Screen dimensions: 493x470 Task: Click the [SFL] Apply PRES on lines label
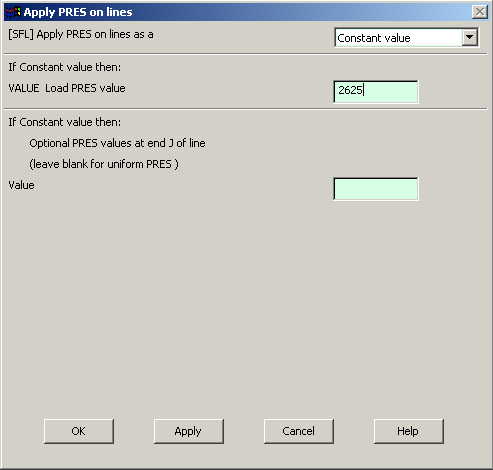81,34
